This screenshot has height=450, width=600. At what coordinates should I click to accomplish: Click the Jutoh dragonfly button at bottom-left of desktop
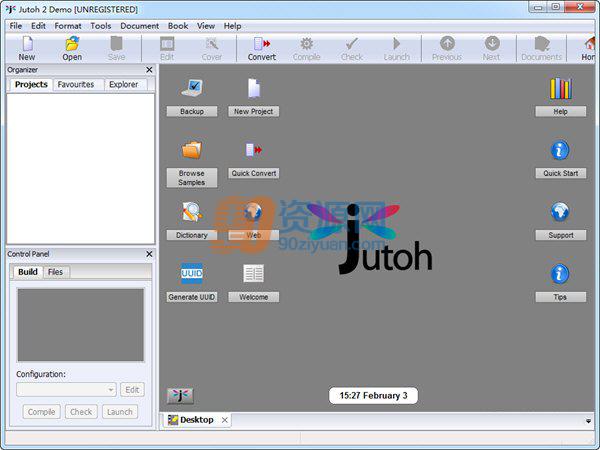pyautogui.click(x=180, y=395)
